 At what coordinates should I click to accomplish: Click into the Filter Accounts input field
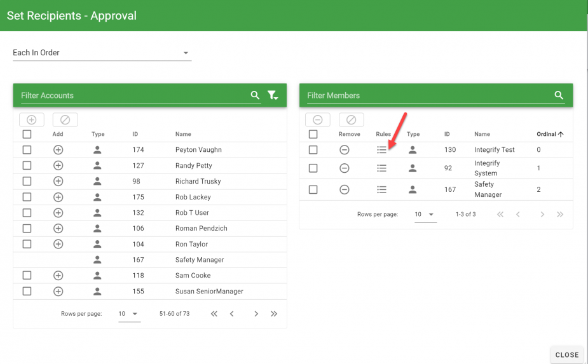(133, 95)
